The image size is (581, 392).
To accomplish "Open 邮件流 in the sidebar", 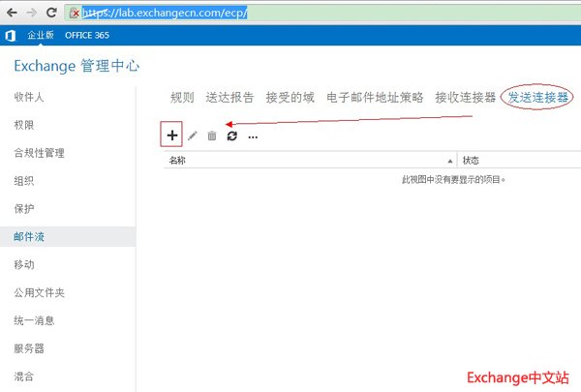I will (29, 237).
